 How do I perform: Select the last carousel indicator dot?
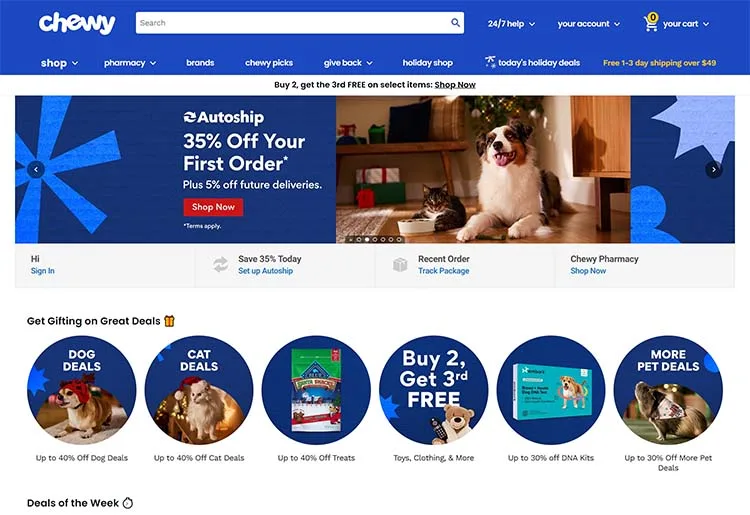(399, 240)
